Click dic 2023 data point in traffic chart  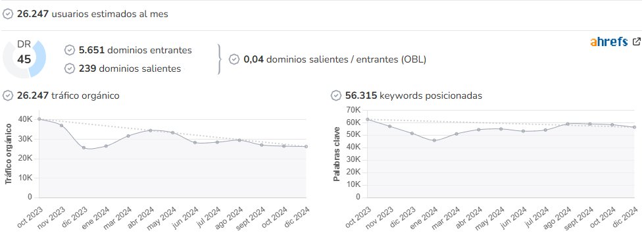point(84,148)
